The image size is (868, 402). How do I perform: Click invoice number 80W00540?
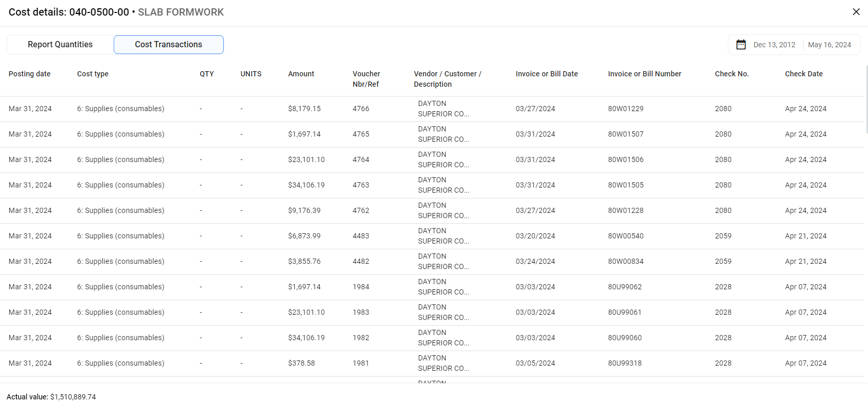tap(626, 236)
